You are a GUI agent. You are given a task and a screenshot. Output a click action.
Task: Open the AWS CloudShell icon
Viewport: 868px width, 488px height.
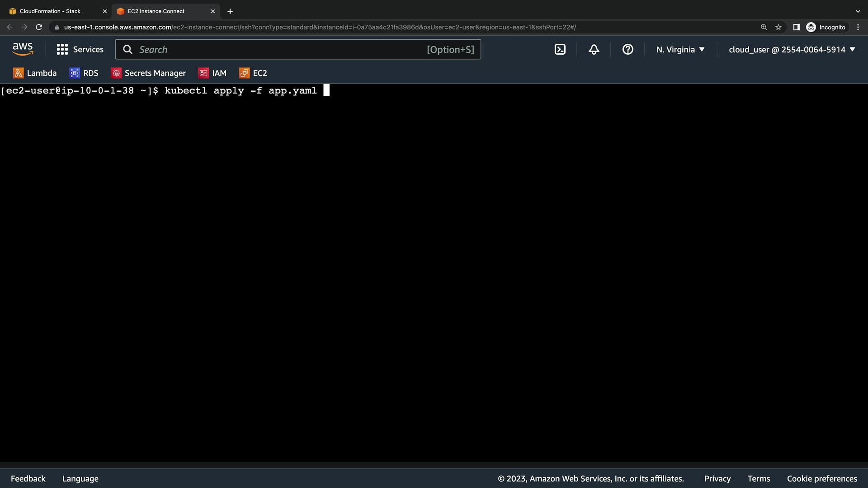pyautogui.click(x=560, y=50)
